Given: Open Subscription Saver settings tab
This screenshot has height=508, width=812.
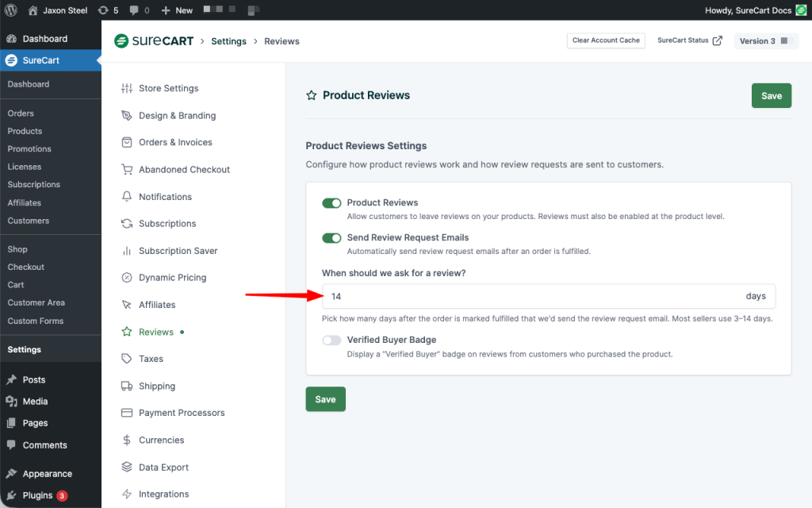Looking at the screenshot, I should [x=178, y=251].
